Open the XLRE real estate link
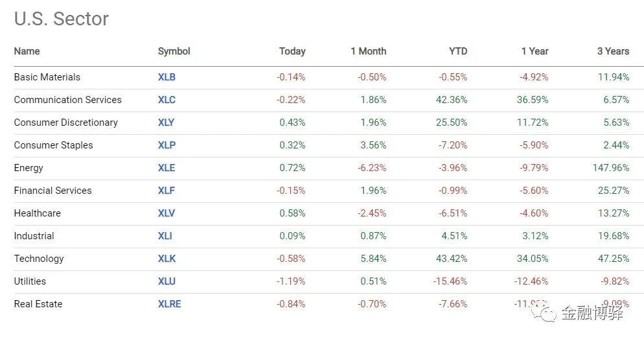This screenshot has width=644, height=341. (170, 304)
